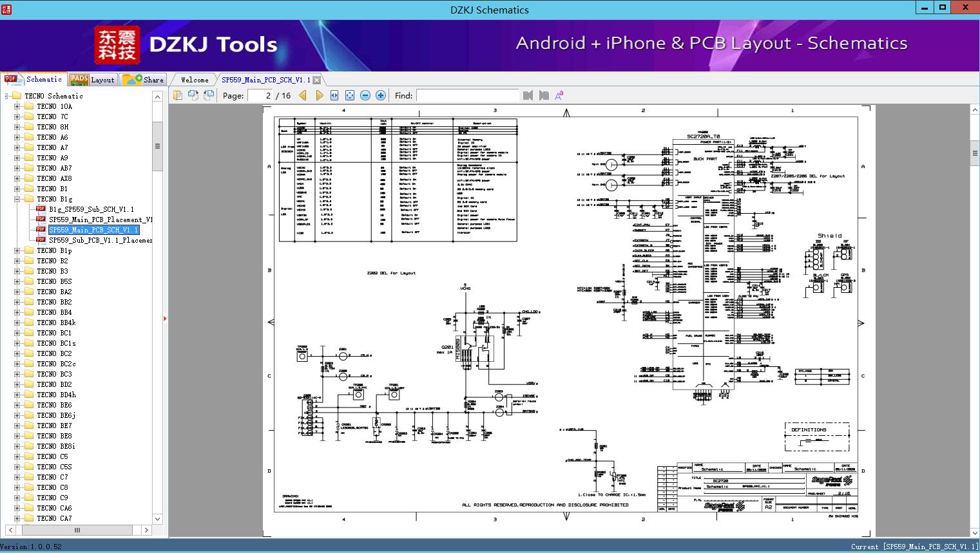Click the zoom in plus icon
This screenshot has width=980, height=553.
point(381,95)
